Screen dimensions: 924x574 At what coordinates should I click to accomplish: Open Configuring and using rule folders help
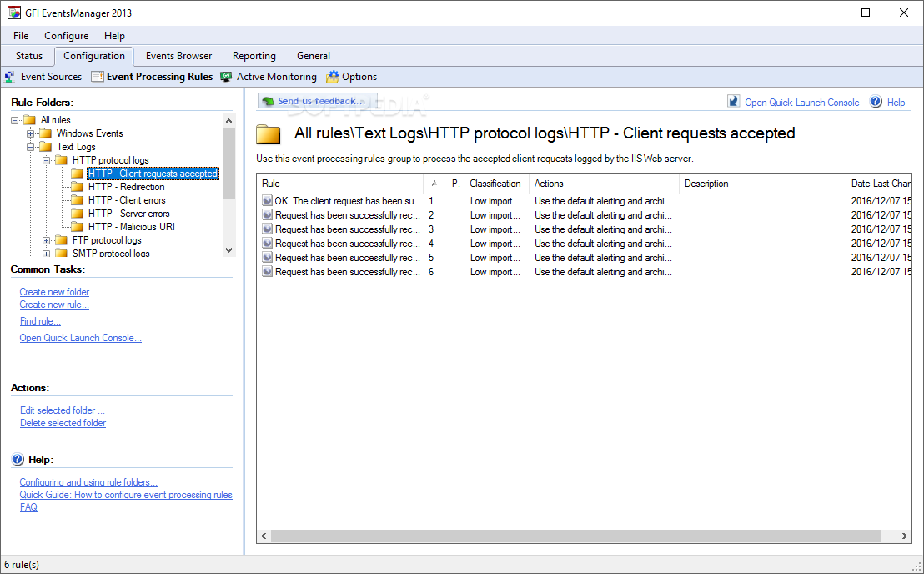88,482
